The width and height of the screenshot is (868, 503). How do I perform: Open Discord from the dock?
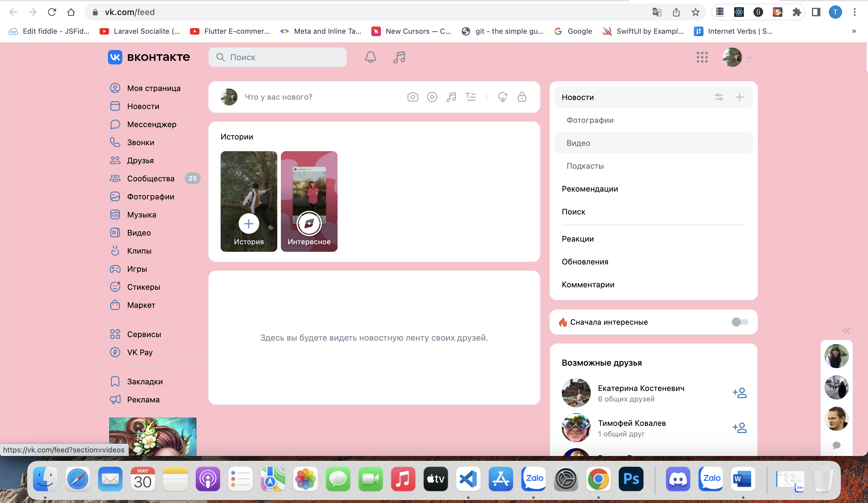click(x=678, y=479)
